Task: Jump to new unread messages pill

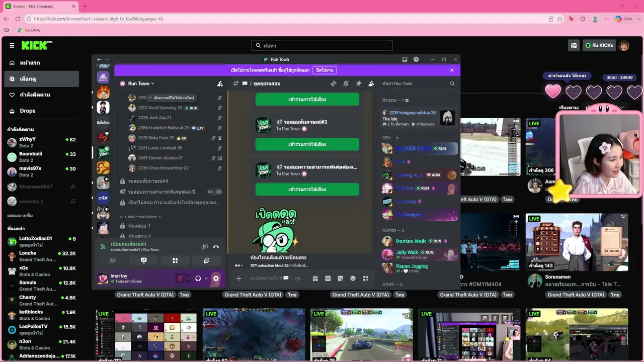Action: click(x=172, y=98)
